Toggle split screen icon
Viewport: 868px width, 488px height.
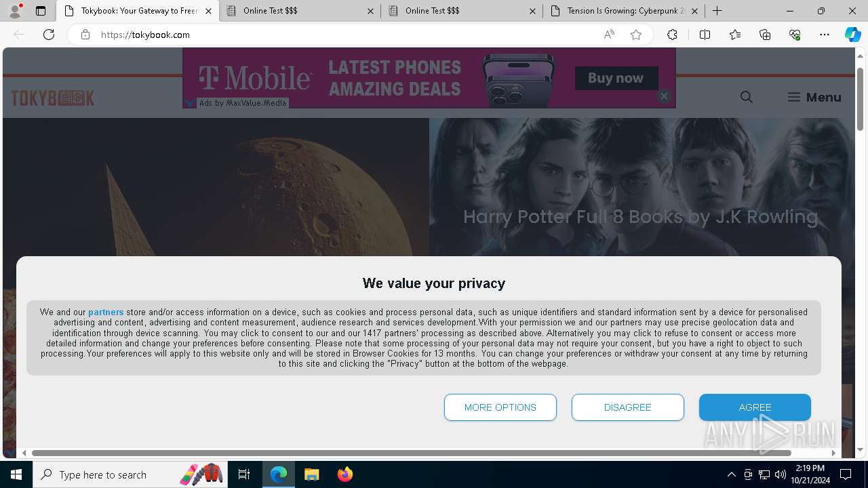pyautogui.click(x=705, y=35)
